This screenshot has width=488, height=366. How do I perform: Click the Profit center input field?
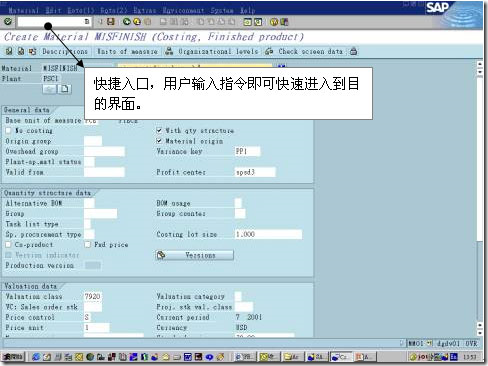pyautogui.click(x=255, y=172)
